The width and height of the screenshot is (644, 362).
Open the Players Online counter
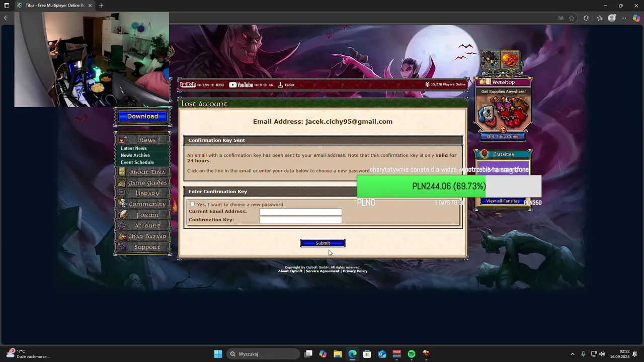[445, 84]
